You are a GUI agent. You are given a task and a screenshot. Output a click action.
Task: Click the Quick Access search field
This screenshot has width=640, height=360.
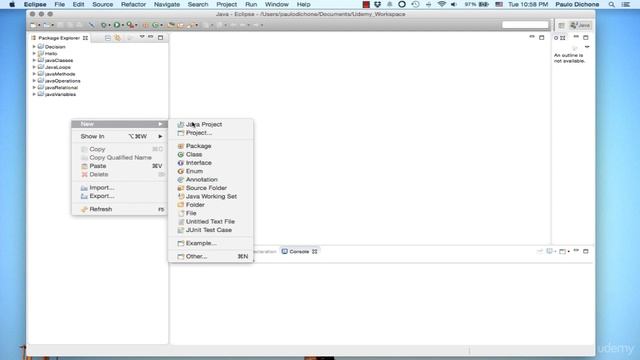pyautogui.click(x=525, y=25)
